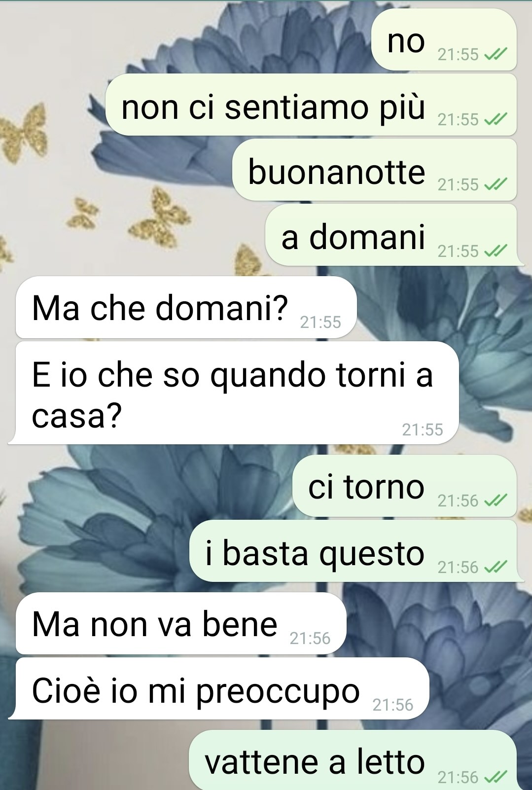Select the "Ma non va bene" incoming message
This screenshot has width=532, height=790.
tap(181, 623)
